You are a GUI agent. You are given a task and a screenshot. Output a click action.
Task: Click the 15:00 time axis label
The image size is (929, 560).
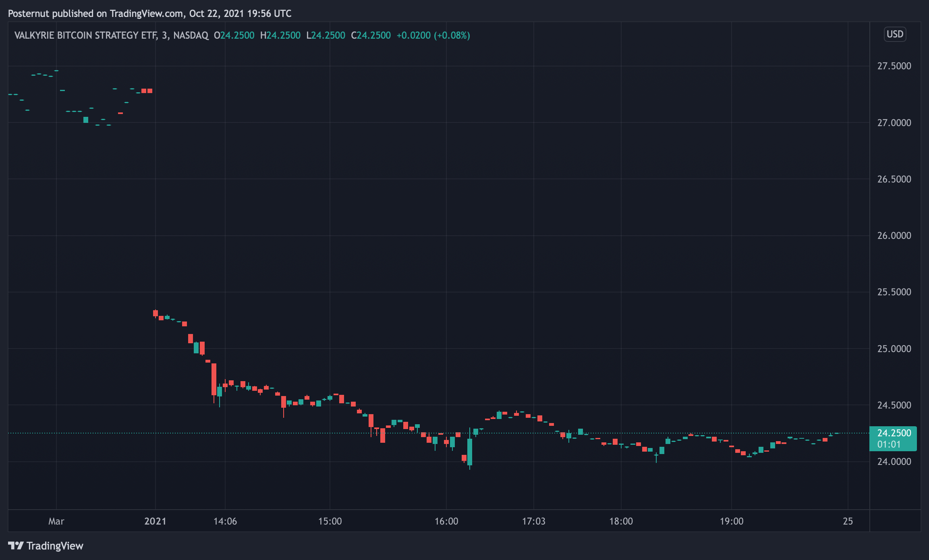[330, 521]
